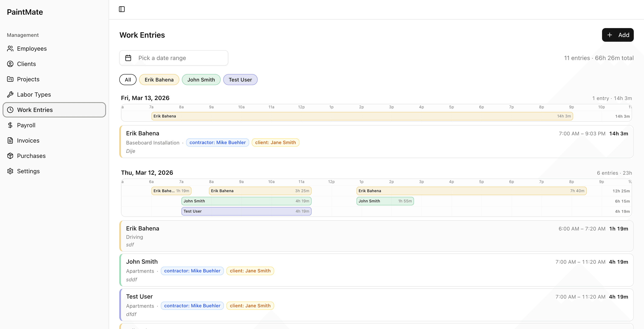The width and height of the screenshot is (644, 329).
Task: Click the Fri, Mar 13, 2026 heading
Action: (x=145, y=98)
